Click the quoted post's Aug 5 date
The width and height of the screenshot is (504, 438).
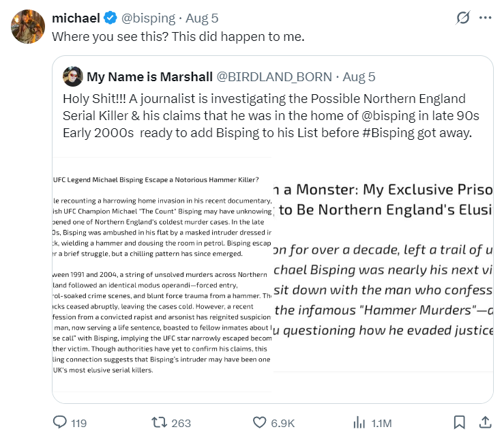359,76
